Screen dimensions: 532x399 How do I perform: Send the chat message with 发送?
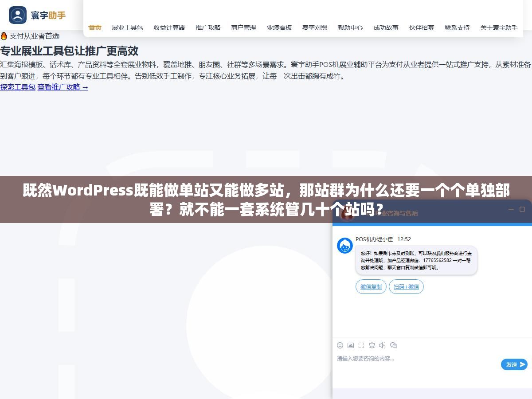[514, 364]
